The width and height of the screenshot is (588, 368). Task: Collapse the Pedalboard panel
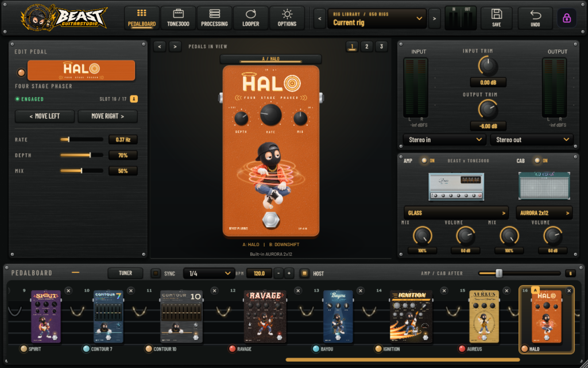tap(76, 273)
